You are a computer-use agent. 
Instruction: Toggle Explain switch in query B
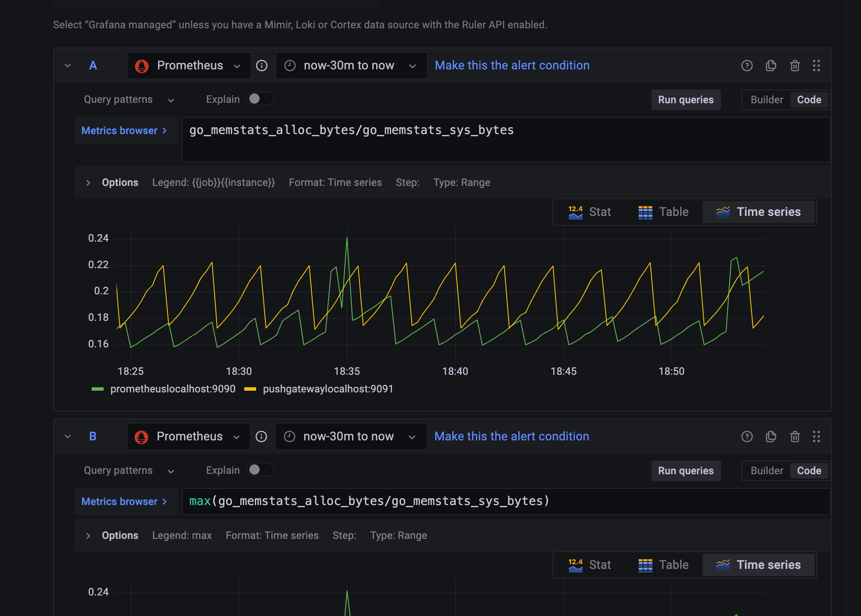click(x=260, y=470)
